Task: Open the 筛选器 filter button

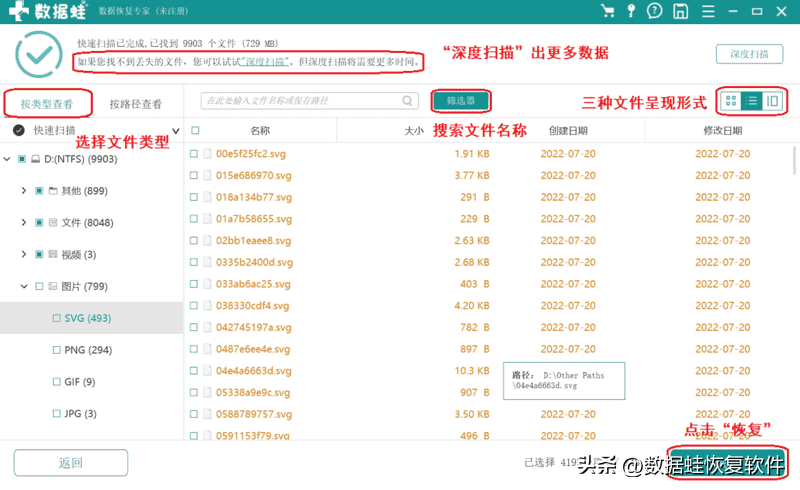Action: tap(461, 101)
